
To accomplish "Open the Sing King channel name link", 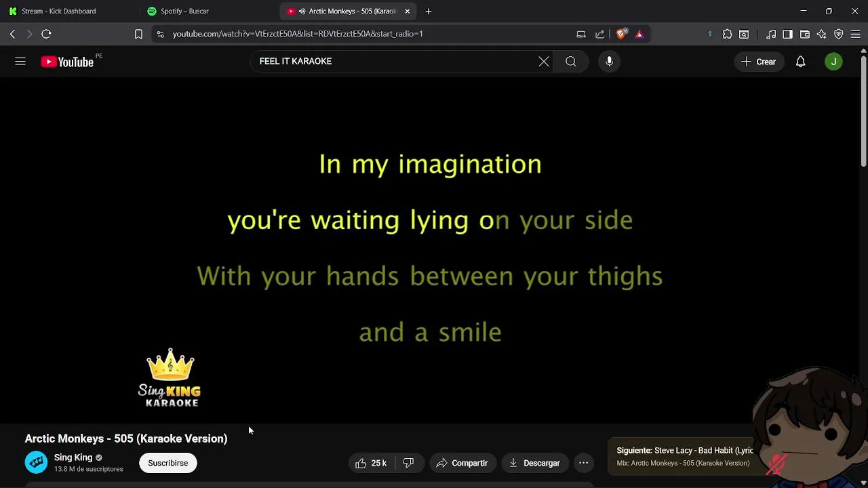I will tap(73, 457).
